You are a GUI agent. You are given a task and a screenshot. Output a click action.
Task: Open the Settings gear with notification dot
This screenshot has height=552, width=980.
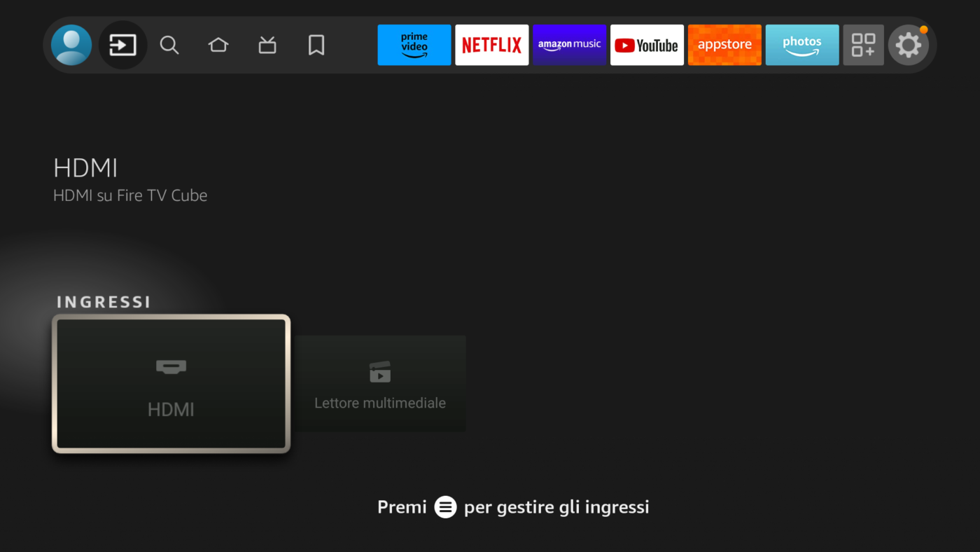(x=909, y=45)
